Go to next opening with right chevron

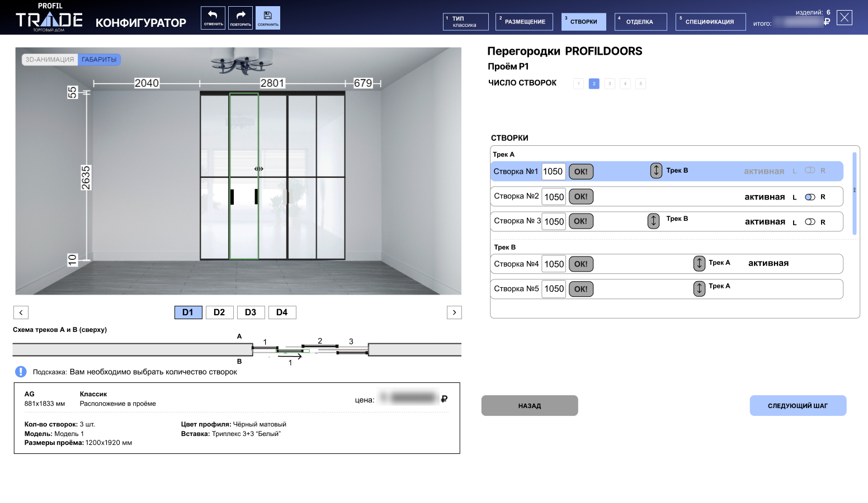[454, 312]
